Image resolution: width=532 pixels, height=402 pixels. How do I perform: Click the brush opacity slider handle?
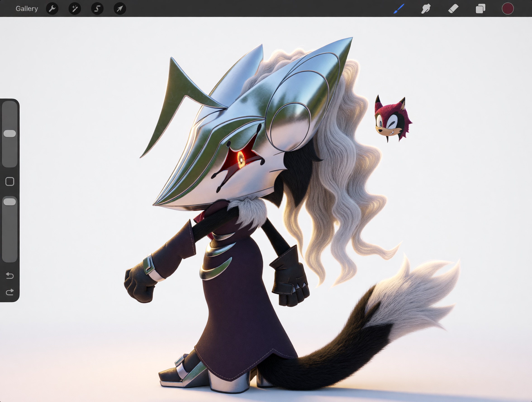pos(10,202)
